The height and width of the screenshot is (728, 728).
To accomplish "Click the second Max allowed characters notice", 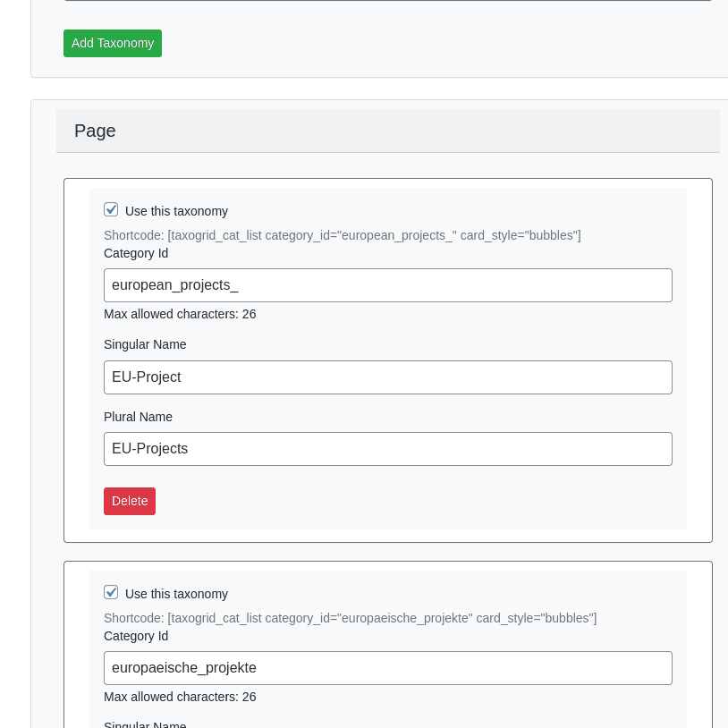I will [x=179, y=697].
